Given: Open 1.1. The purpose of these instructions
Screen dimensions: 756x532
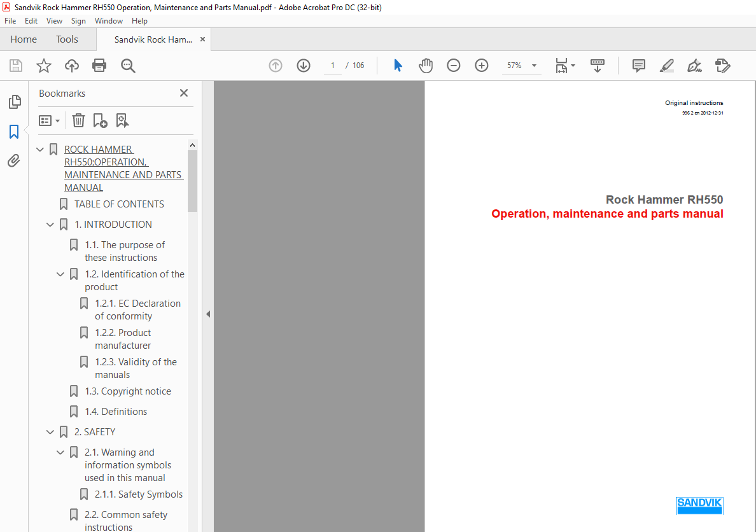Looking at the screenshot, I should [125, 251].
